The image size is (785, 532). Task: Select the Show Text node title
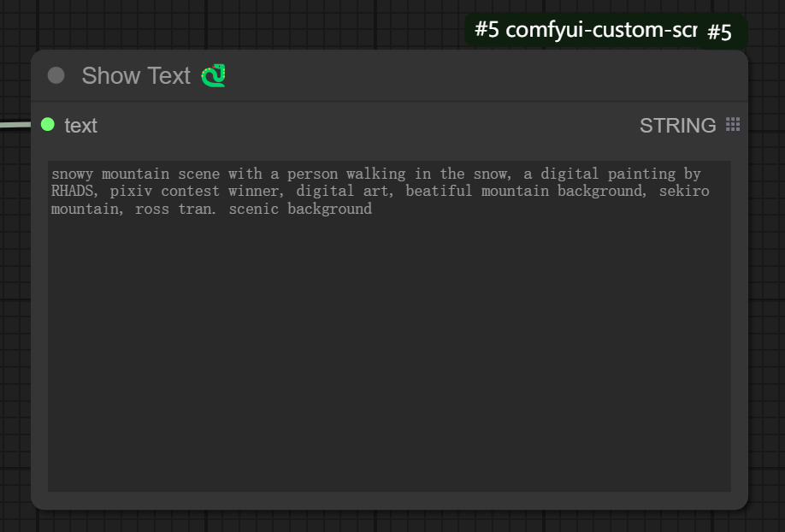point(136,75)
